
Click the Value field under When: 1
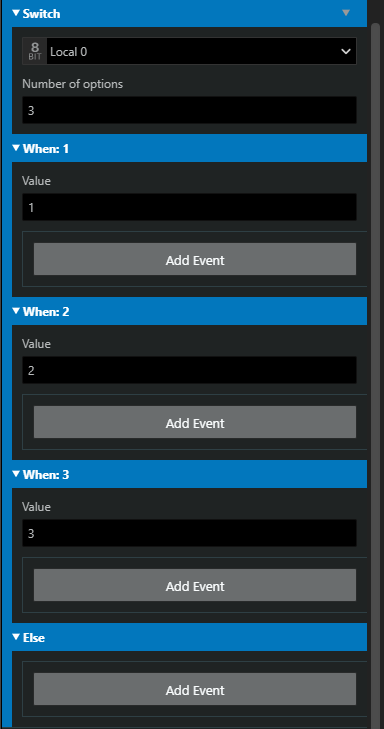point(190,207)
